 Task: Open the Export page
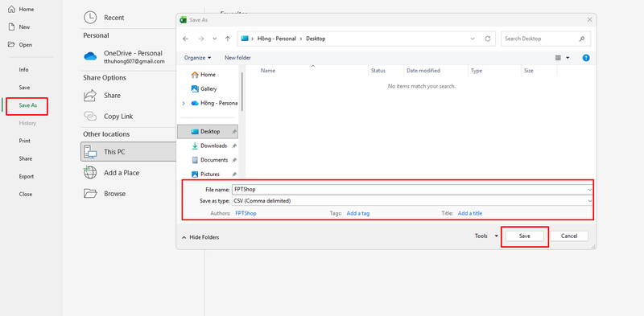coord(27,176)
